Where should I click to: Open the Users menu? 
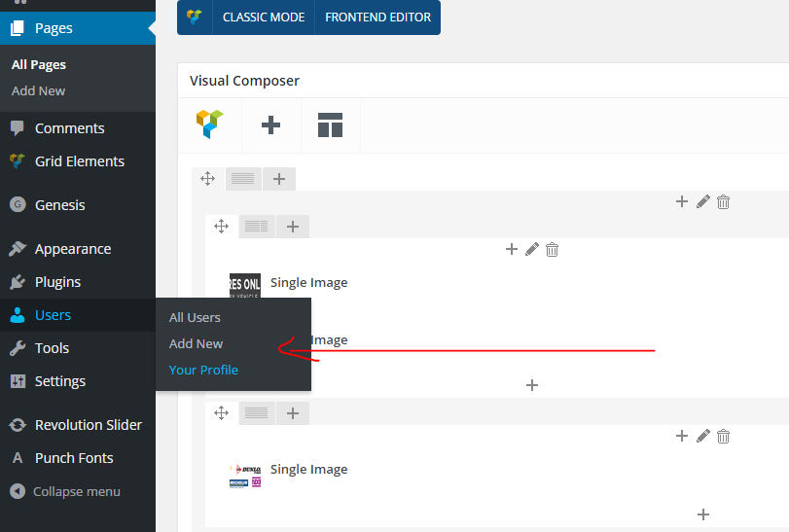[78, 315]
